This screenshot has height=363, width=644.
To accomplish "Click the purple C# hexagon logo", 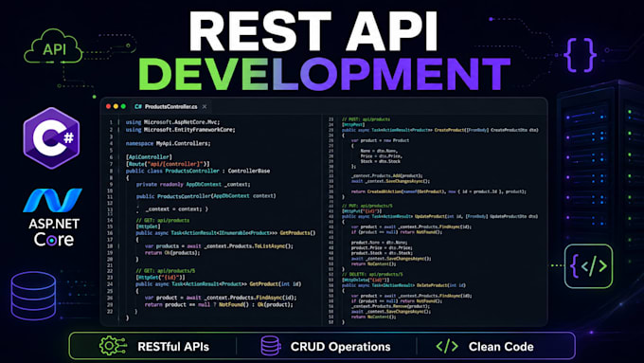I will tap(51, 138).
